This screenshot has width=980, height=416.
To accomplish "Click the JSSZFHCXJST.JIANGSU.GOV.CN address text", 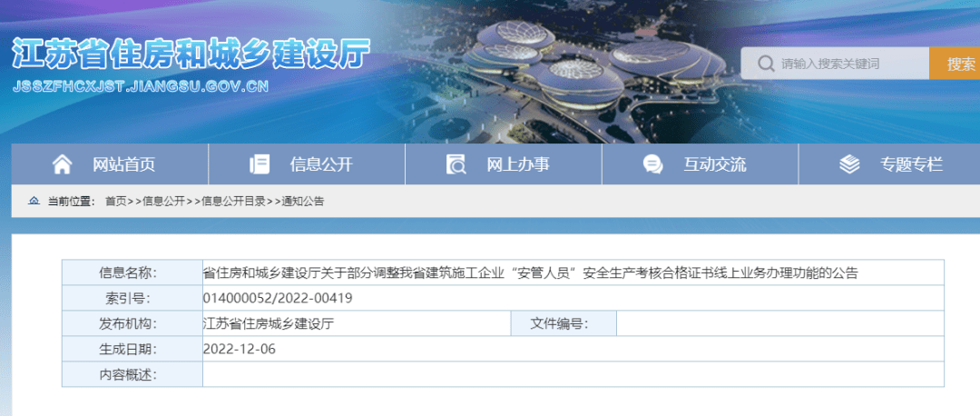I will [x=141, y=86].
